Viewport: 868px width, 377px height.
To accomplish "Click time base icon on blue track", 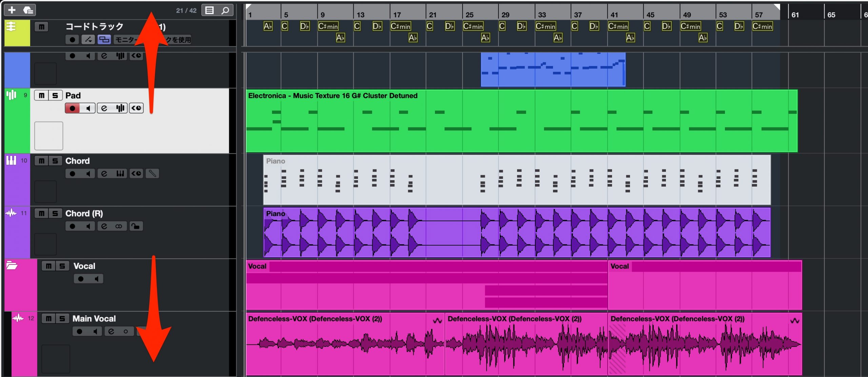I will pyautogui.click(x=136, y=56).
